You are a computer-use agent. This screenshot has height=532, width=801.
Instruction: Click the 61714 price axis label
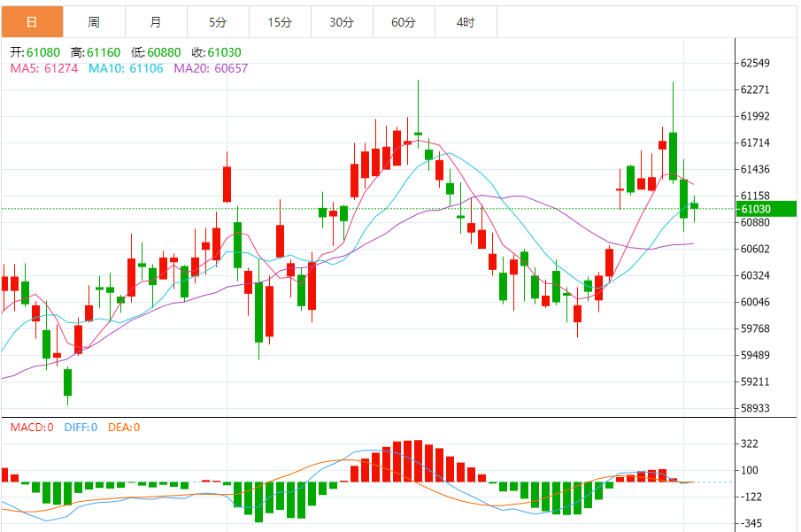click(x=755, y=143)
